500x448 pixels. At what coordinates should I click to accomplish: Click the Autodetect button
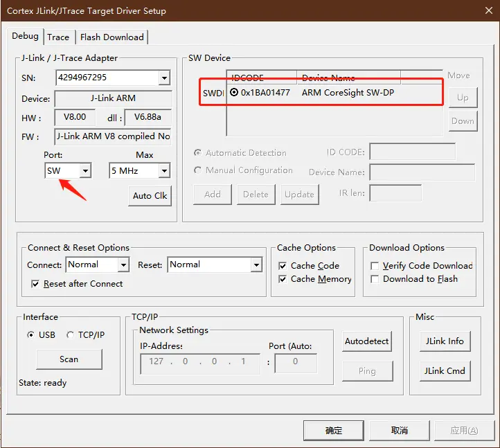pyautogui.click(x=367, y=341)
